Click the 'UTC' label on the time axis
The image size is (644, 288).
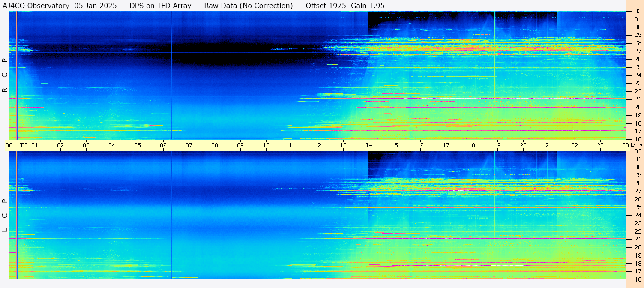21,145
